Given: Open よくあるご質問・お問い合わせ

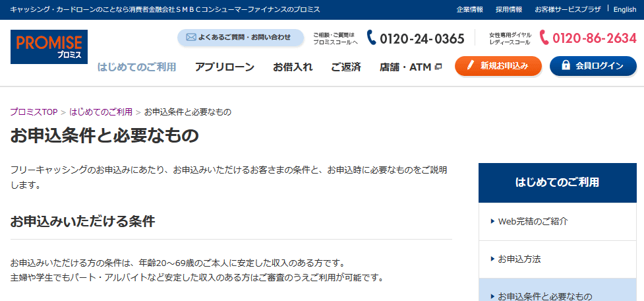Looking at the screenshot, I should (x=241, y=38).
